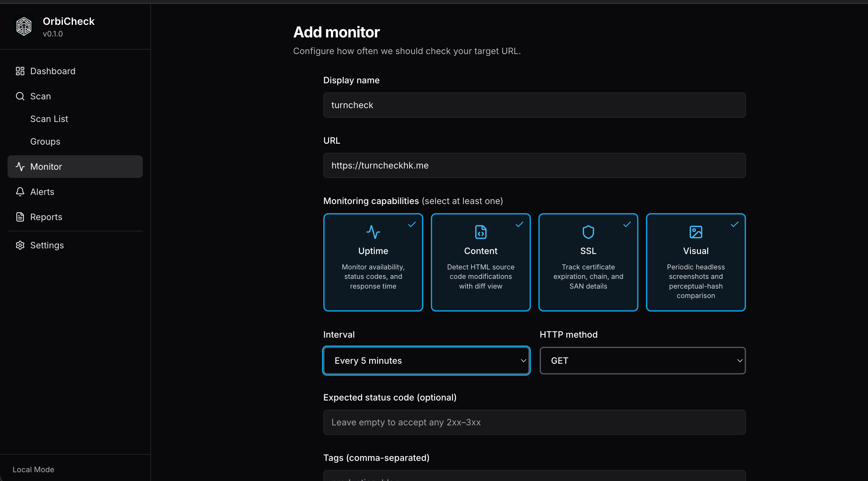This screenshot has height=481, width=868.
Task: Change GET to another HTTP method
Action: pos(642,360)
